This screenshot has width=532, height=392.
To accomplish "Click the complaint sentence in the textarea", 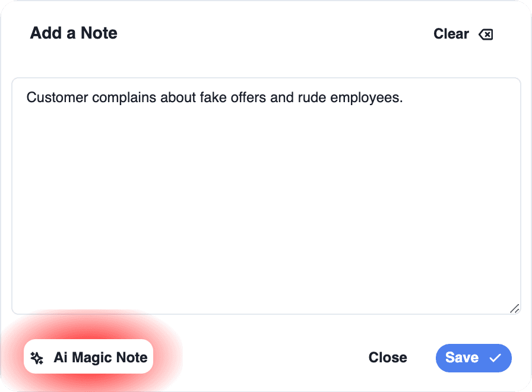I will pyautogui.click(x=214, y=97).
